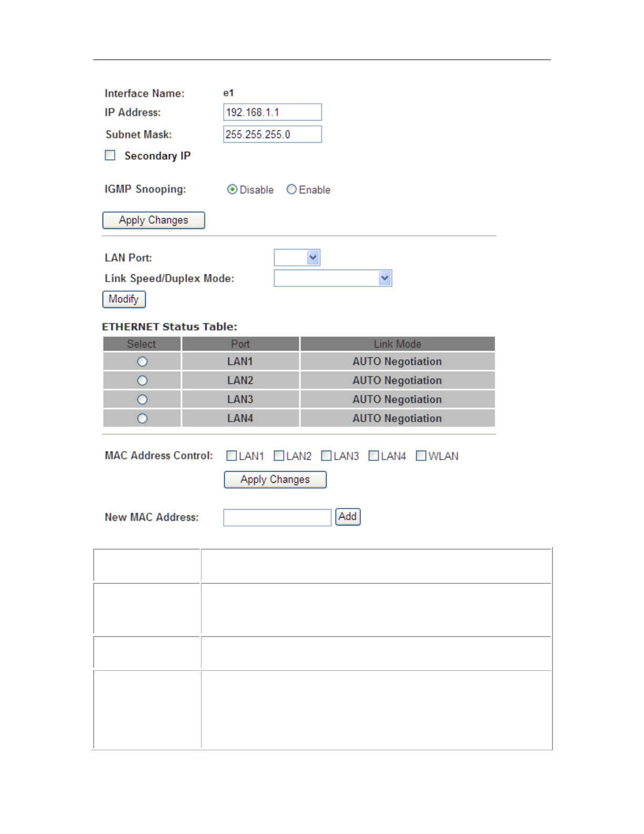Click AUTO Negotiation in LAN2 row
644x834 pixels.
[397, 381]
